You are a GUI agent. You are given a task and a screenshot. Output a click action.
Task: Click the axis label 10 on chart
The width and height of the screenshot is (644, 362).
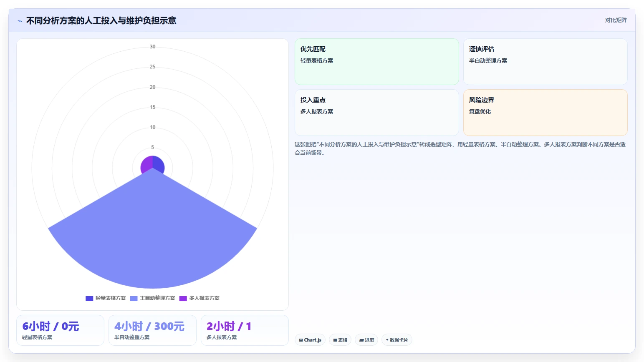[153, 127]
